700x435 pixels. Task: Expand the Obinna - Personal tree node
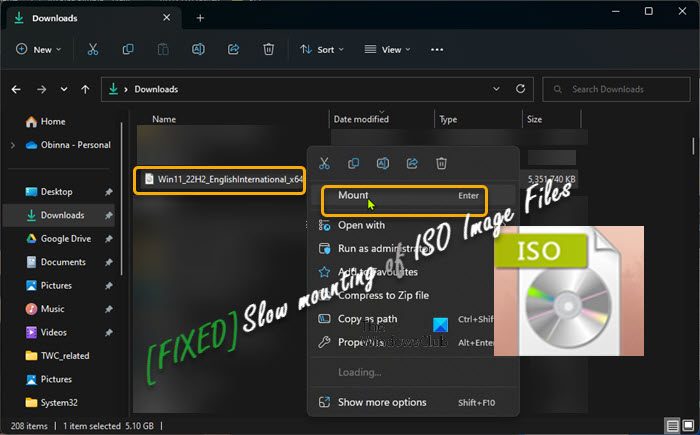click(x=13, y=145)
